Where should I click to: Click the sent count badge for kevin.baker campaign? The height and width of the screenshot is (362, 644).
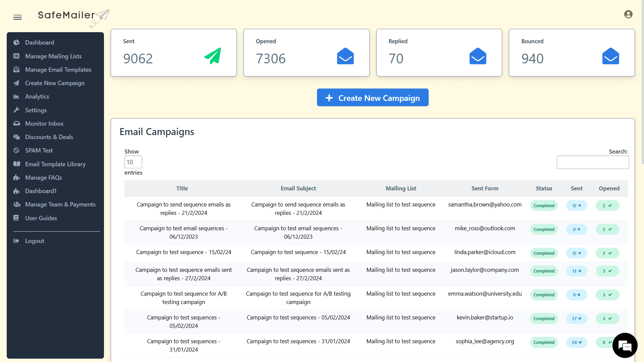[x=577, y=319]
